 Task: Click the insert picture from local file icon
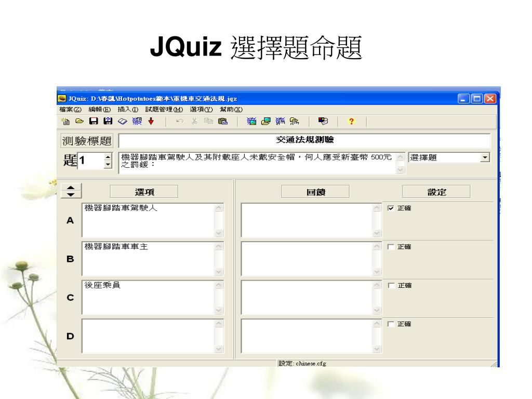[x=265, y=121]
